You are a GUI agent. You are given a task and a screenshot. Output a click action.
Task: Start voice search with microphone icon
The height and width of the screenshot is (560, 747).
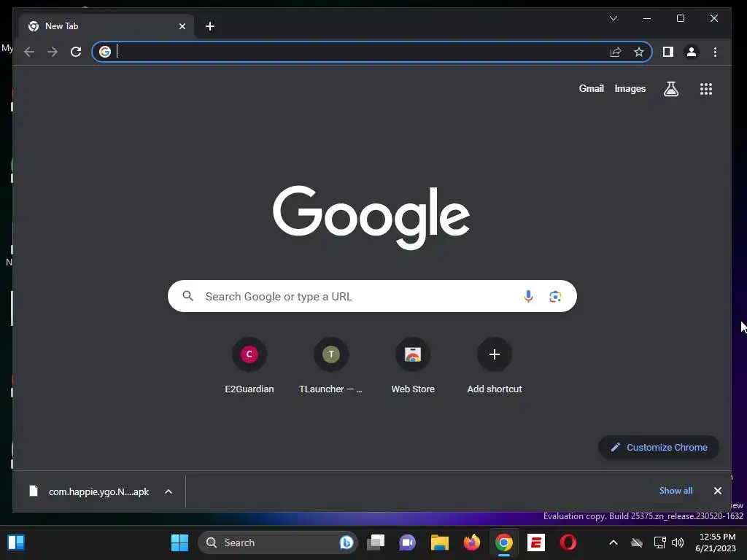[528, 296]
